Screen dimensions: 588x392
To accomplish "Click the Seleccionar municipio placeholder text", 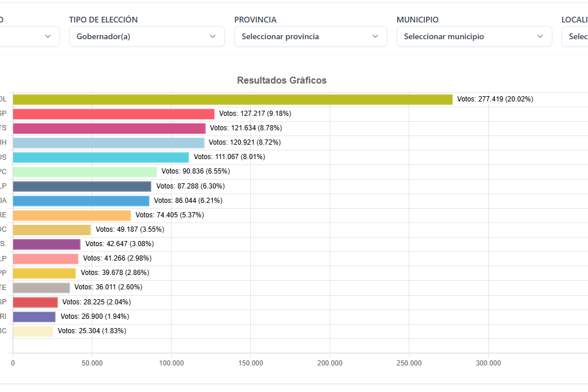I will (x=444, y=36).
